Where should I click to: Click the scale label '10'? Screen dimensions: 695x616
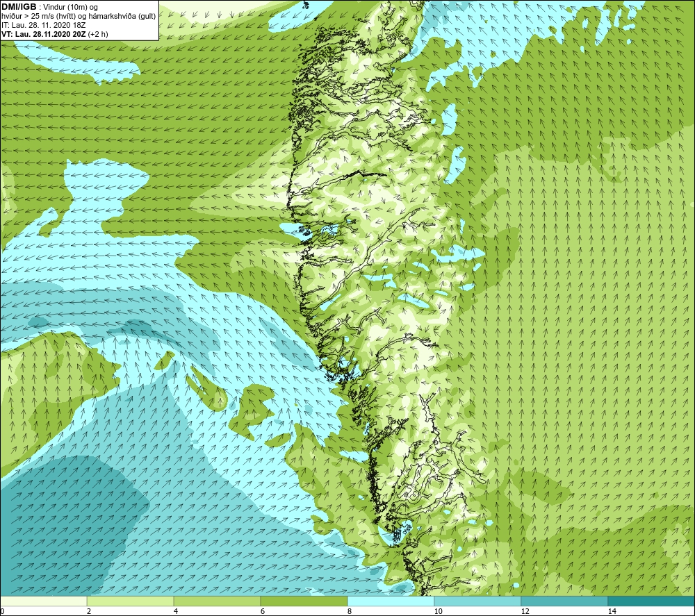click(438, 611)
